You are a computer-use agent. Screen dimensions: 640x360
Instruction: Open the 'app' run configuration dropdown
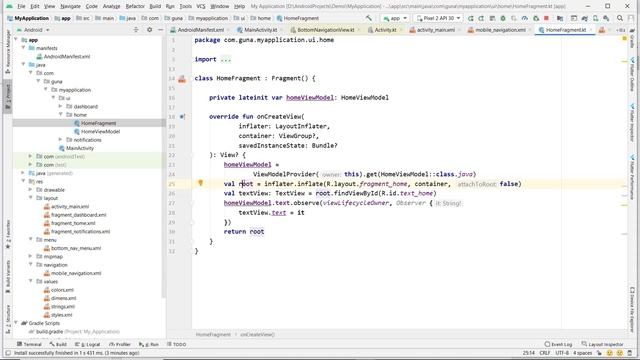point(394,18)
